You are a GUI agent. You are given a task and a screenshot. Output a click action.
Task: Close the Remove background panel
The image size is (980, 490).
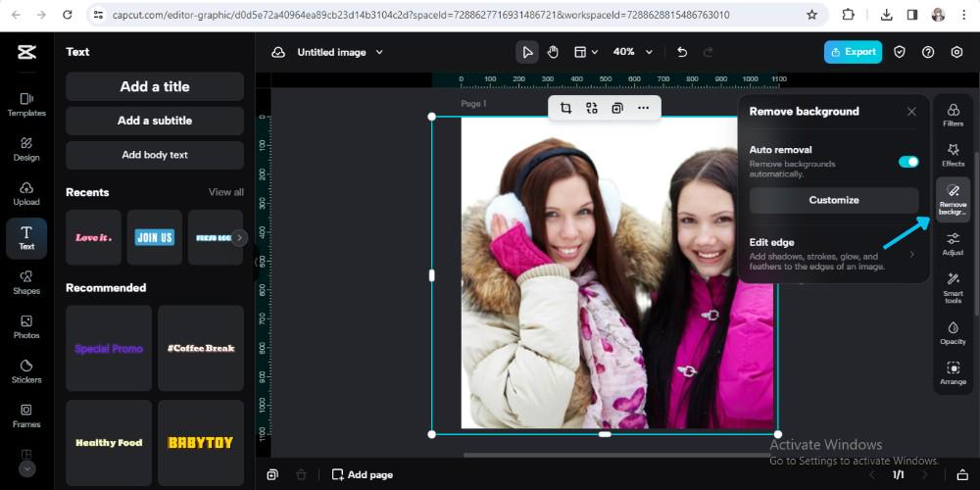point(911,112)
